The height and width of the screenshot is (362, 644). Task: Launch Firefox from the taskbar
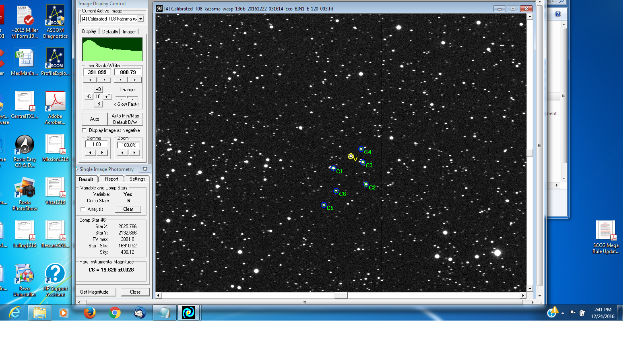(x=89, y=313)
